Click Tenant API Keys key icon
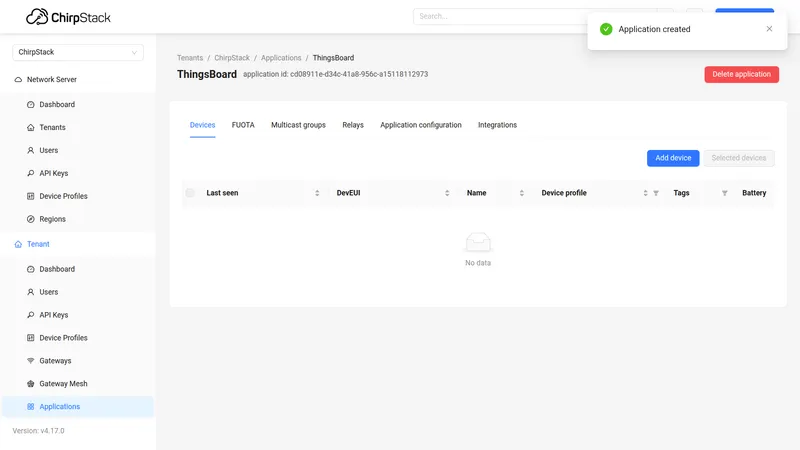Viewport: 800px width, 450px height. coord(31,315)
